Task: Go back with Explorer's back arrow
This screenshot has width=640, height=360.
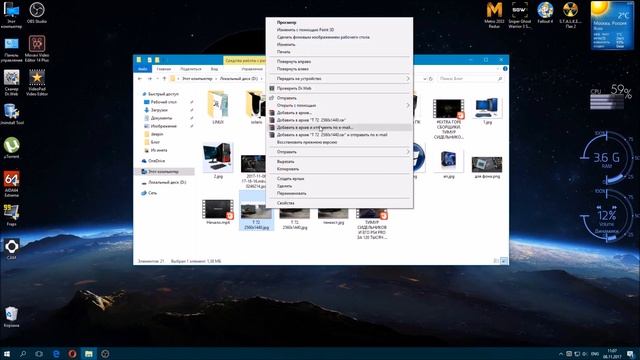Action: (x=140, y=78)
